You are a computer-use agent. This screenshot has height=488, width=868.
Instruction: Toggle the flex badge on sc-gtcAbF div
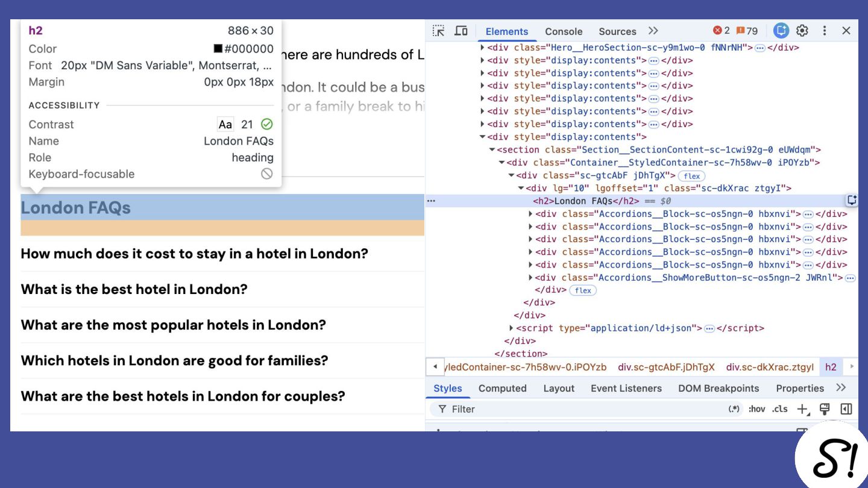(692, 176)
